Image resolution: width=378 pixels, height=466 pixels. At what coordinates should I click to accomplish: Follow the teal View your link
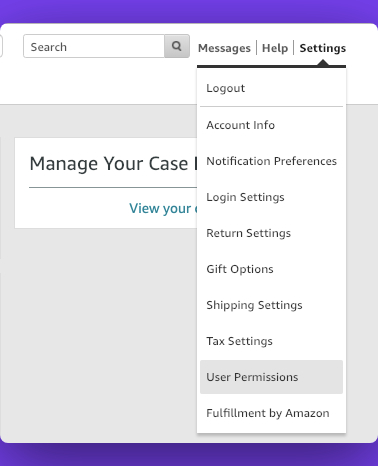[163, 209]
